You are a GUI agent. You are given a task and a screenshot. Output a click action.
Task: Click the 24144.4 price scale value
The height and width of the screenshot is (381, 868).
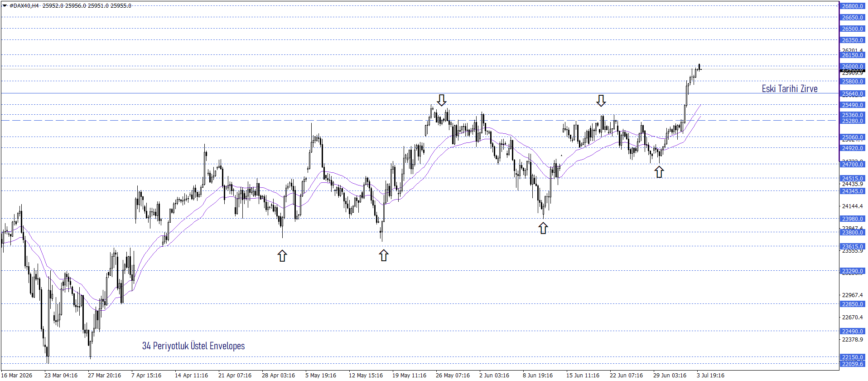click(852, 206)
